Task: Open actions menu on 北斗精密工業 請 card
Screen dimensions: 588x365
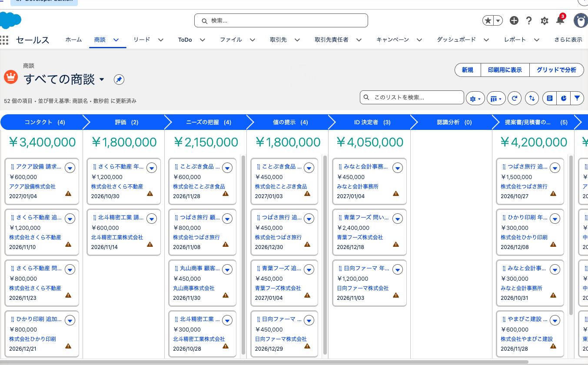Action: coord(152,219)
